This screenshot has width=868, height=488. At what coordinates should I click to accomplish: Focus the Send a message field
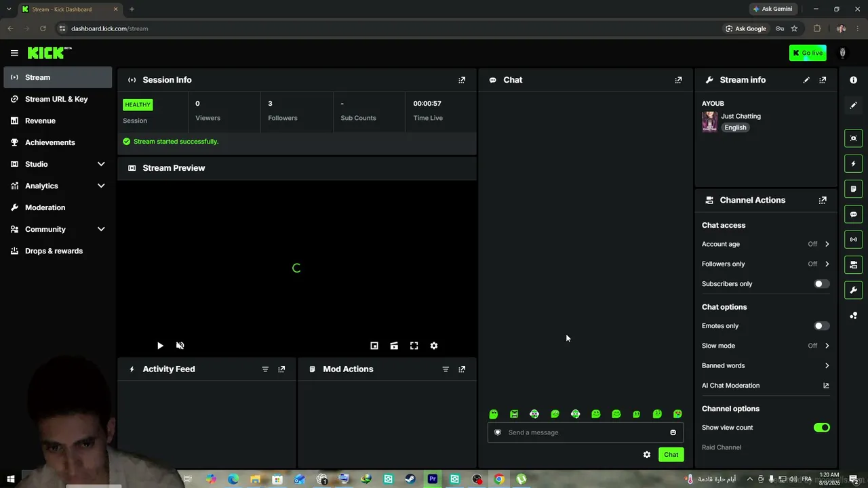[585, 432]
